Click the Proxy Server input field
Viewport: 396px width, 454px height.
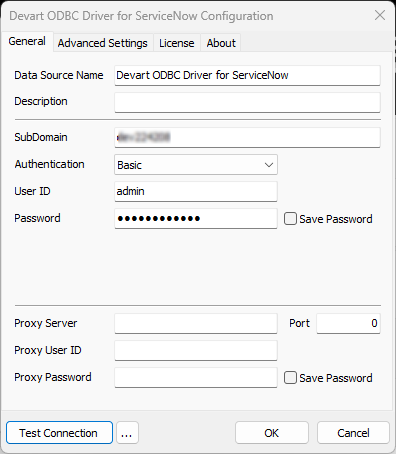click(x=196, y=323)
